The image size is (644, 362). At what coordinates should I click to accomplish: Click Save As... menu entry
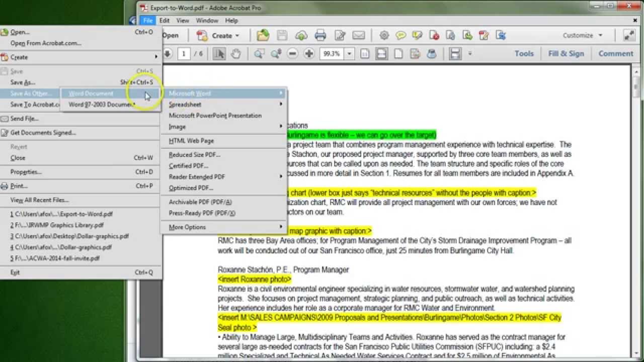click(x=80, y=82)
